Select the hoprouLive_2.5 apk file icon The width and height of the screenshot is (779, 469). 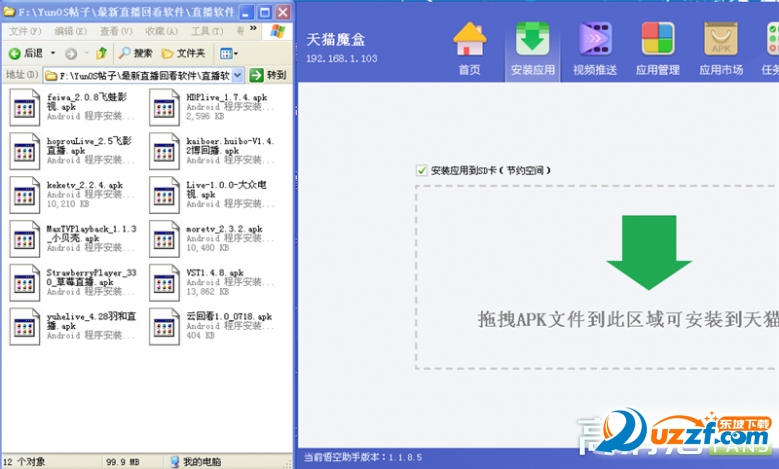pos(24,151)
